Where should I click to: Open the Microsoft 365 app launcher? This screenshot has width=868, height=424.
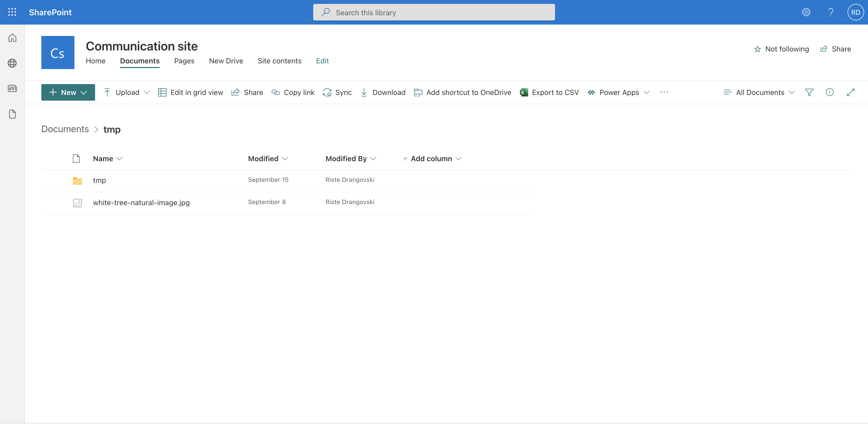pos(12,12)
